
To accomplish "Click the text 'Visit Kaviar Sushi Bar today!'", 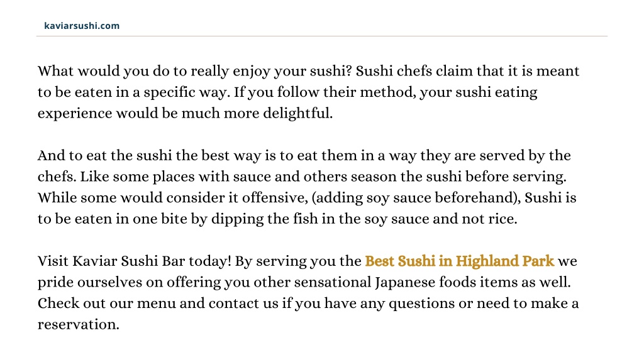I will click(135, 261).
